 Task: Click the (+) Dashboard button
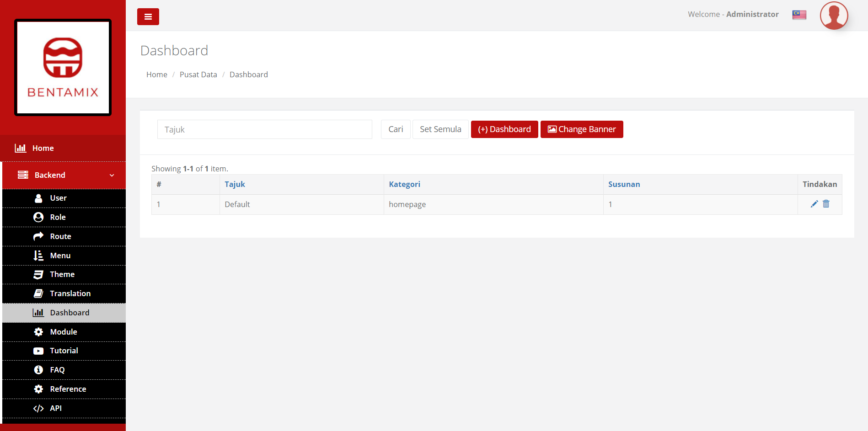coord(504,129)
